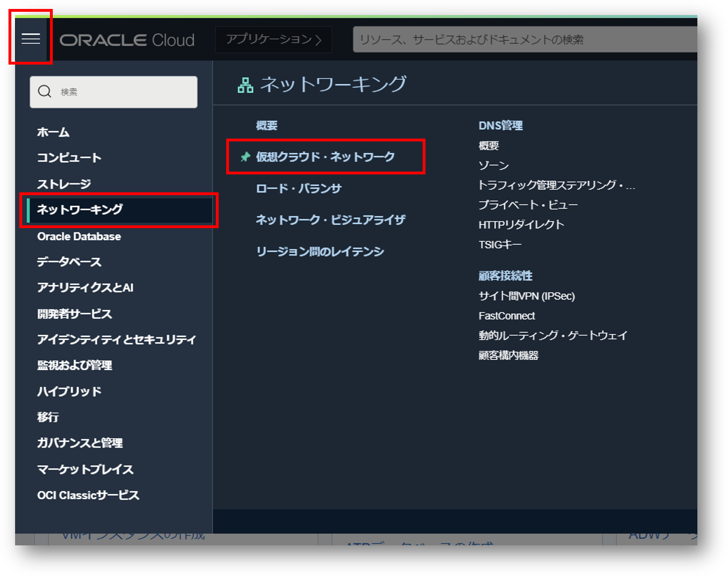Open the hamburger navigation menu
The width and height of the screenshot is (728, 576).
point(30,39)
